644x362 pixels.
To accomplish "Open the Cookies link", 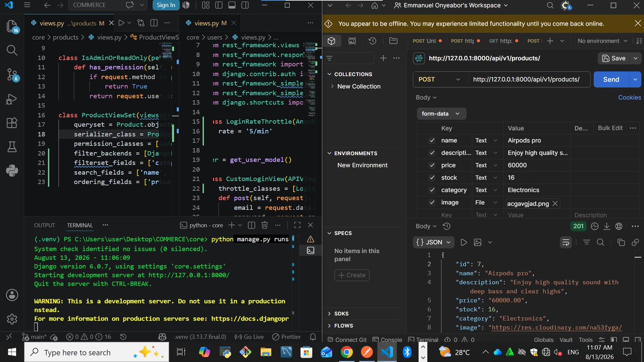I will pyautogui.click(x=630, y=98).
